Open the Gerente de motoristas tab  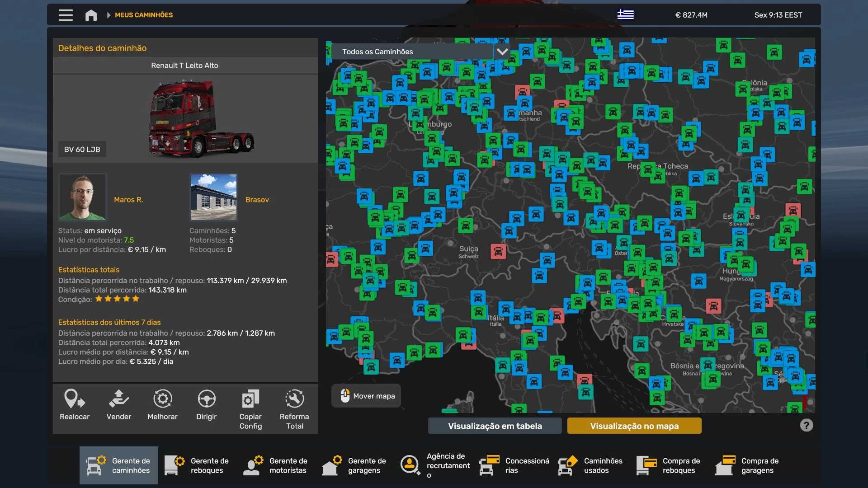pyautogui.click(x=276, y=465)
